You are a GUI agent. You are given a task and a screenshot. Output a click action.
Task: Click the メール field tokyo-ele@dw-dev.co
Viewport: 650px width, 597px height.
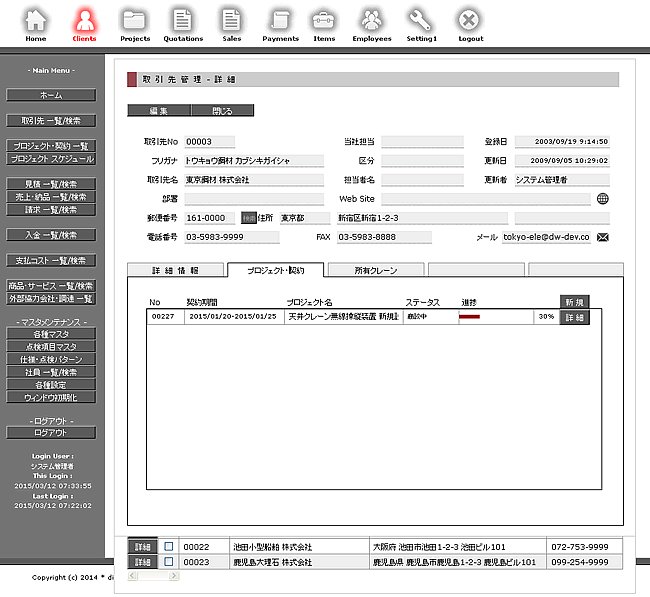pos(546,237)
